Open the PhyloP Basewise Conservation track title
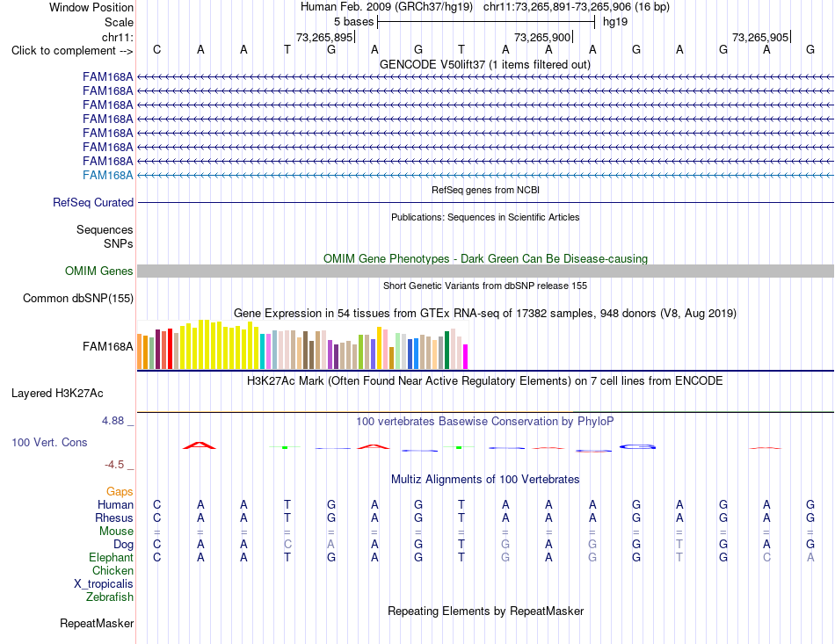 point(485,422)
